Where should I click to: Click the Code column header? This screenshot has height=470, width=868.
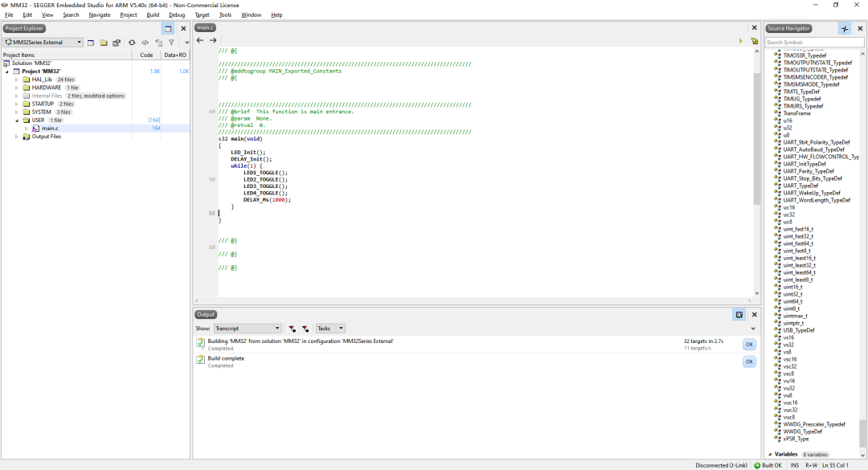click(x=147, y=55)
